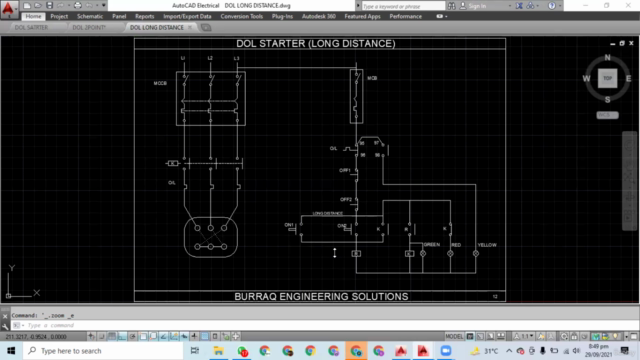Click in the keyword or phrase search field
This screenshot has height=360, width=640.
[403, 6]
